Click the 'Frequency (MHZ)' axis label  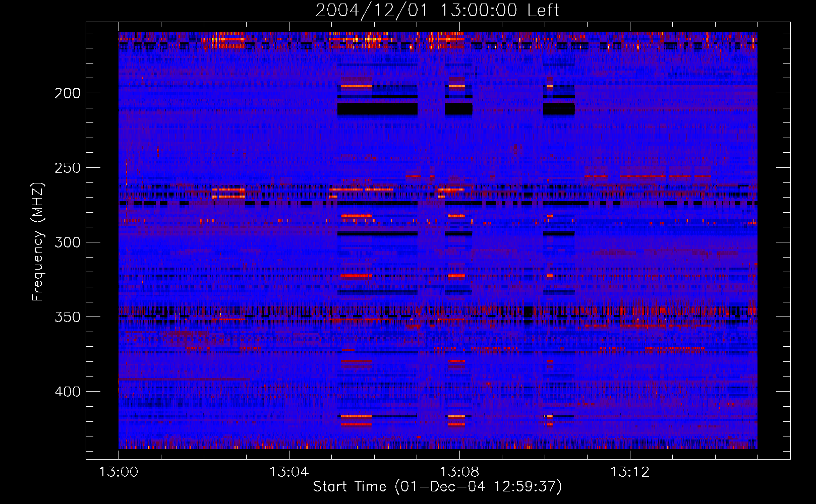[38, 241]
